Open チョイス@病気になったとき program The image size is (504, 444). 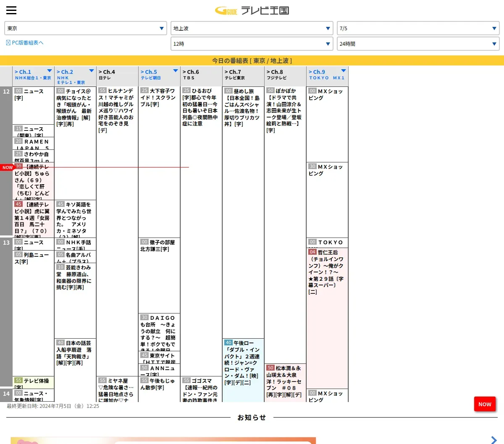(x=75, y=144)
